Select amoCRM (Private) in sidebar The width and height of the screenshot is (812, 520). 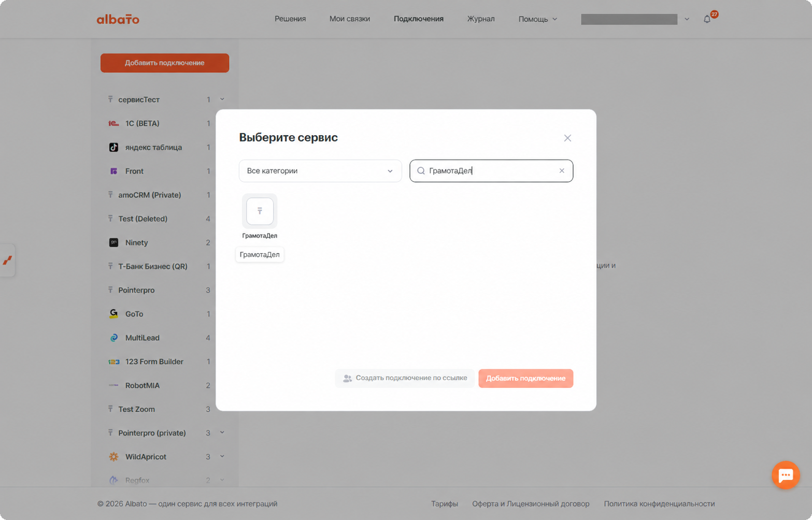coord(160,195)
